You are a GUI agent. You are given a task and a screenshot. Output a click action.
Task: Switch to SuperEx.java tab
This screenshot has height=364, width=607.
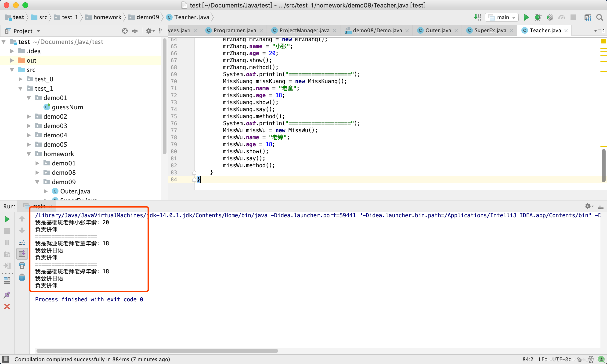[490, 30]
